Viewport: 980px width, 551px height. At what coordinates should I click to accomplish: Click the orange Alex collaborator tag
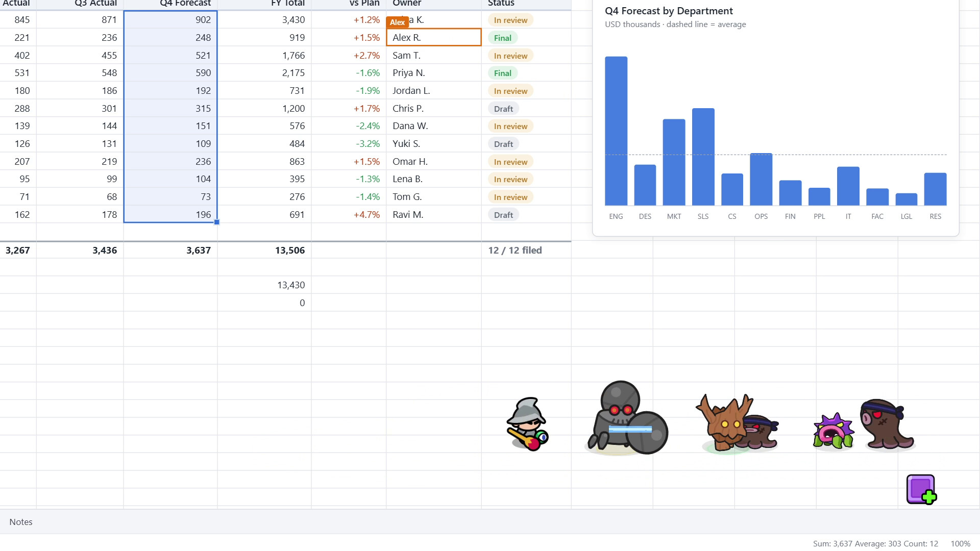pyautogui.click(x=398, y=22)
